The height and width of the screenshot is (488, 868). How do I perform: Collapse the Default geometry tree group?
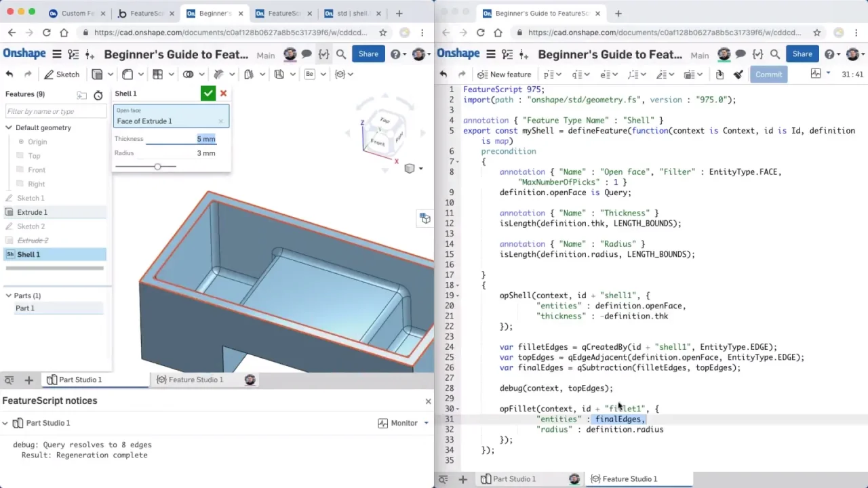coord(9,127)
